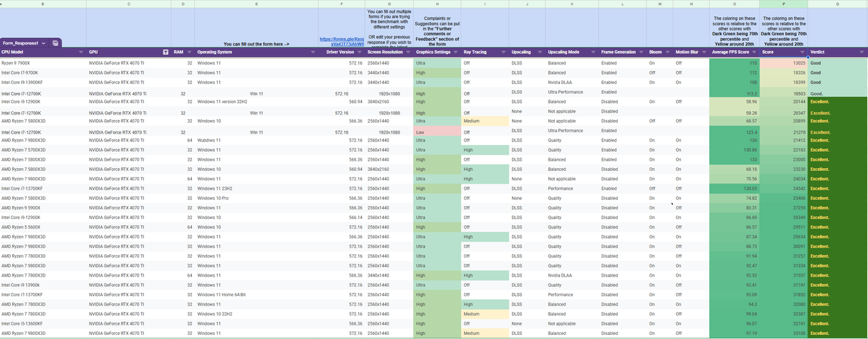The image size is (868, 339).
Task: Select the 'Intel i5-13600KF' cell
Action: pos(43,323)
